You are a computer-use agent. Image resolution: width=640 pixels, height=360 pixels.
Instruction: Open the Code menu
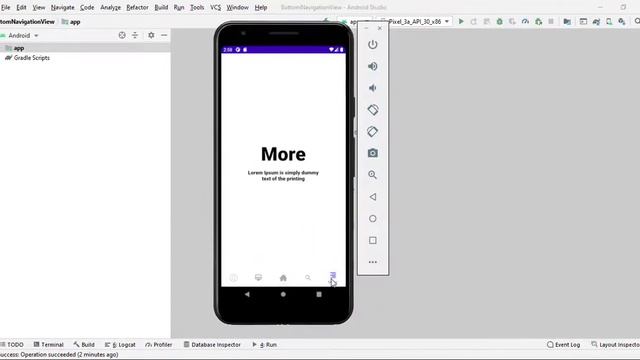pyautogui.click(x=87, y=7)
